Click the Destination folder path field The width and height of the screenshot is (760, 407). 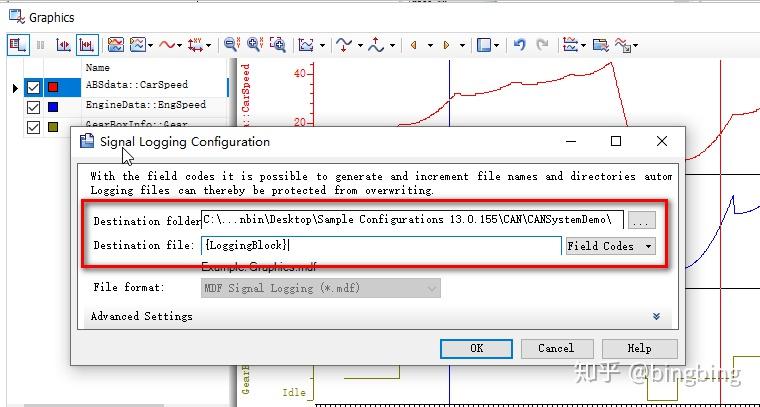[412, 219]
